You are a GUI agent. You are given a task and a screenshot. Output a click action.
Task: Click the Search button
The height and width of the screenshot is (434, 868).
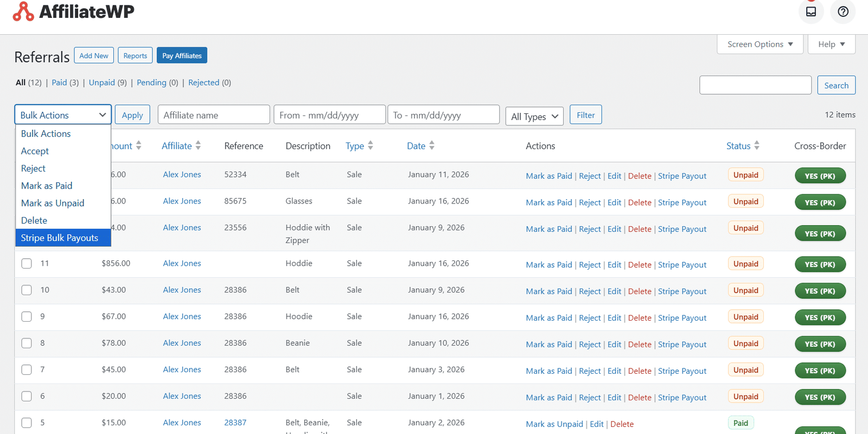836,85
